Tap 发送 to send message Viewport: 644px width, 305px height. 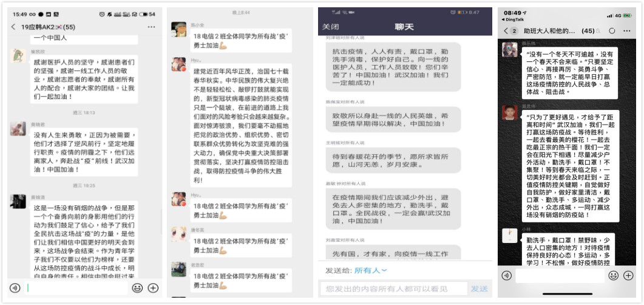click(x=480, y=289)
